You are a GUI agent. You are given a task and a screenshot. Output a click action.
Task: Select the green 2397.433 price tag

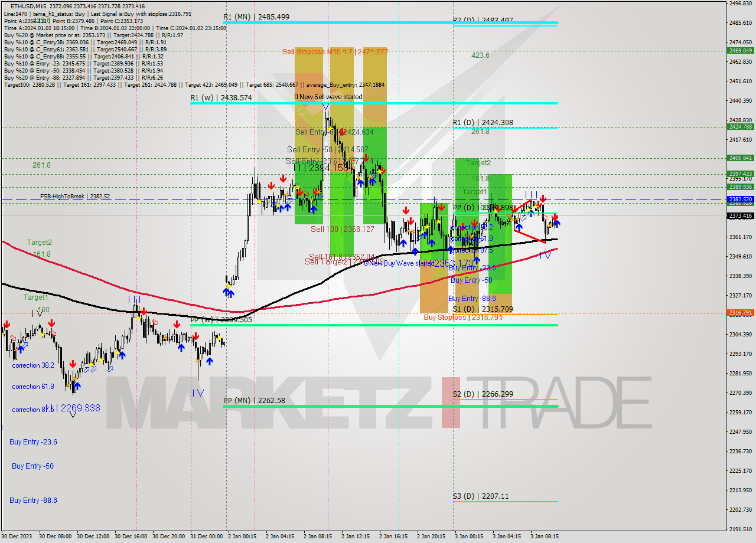pyautogui.click(x=740, y=174)
